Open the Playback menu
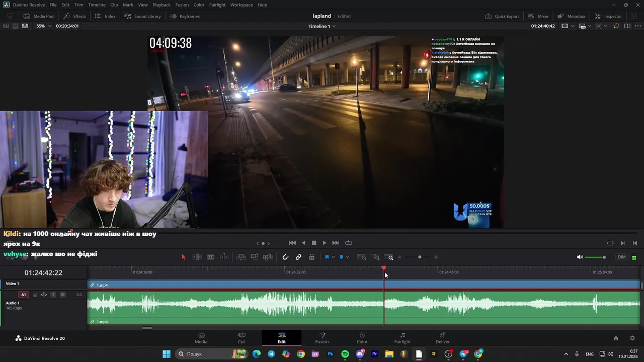 coord(162,5)
